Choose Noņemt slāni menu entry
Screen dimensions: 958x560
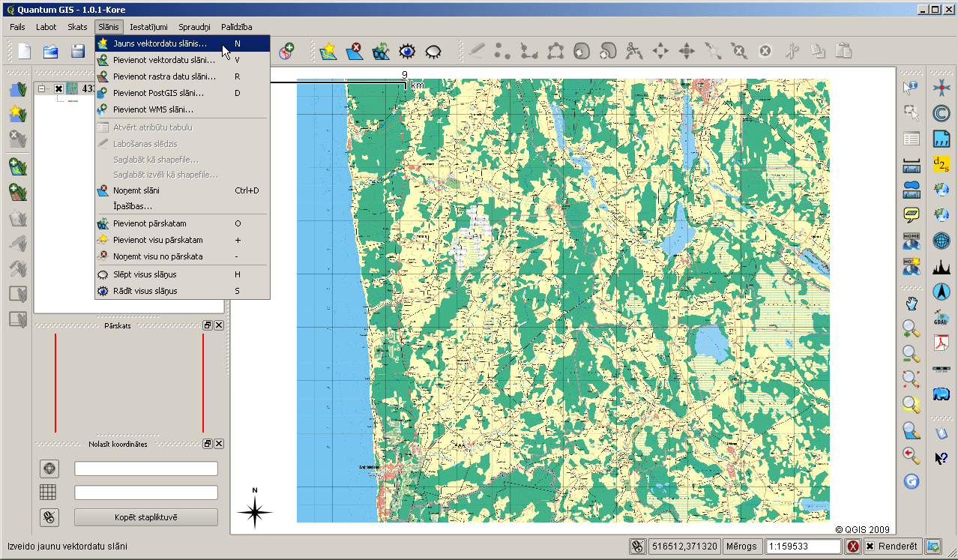(182, 190)
